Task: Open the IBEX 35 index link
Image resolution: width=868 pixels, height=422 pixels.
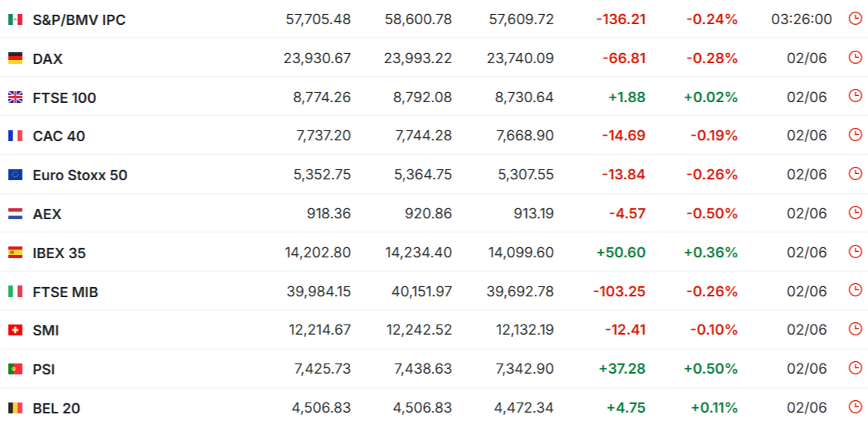Action: [59, 254]
